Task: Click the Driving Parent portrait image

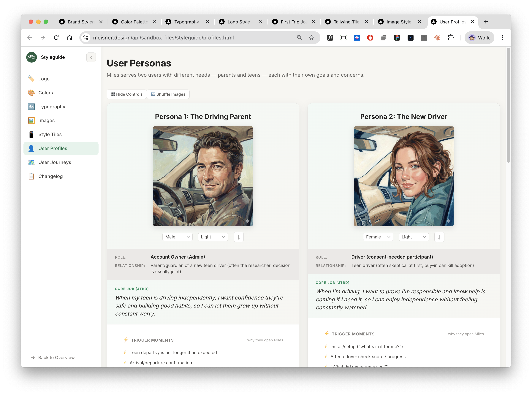Action: [203, 176]
